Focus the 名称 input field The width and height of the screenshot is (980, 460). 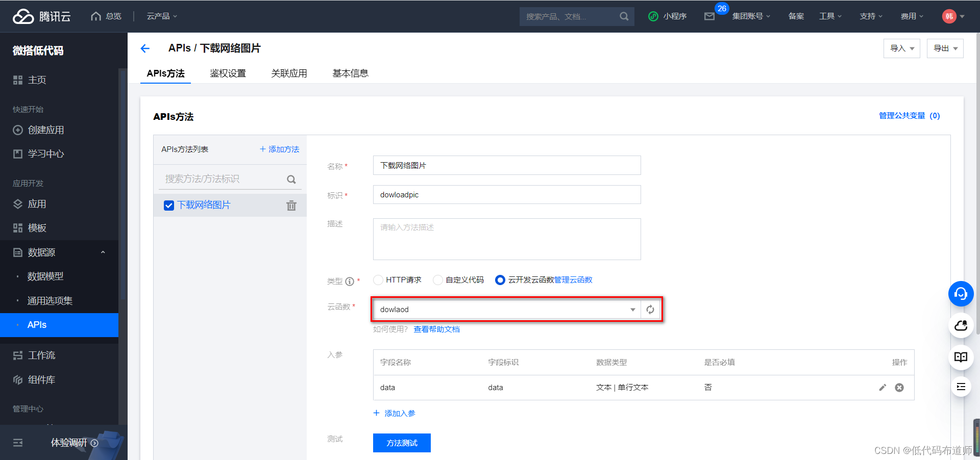[x=507, y=166]
